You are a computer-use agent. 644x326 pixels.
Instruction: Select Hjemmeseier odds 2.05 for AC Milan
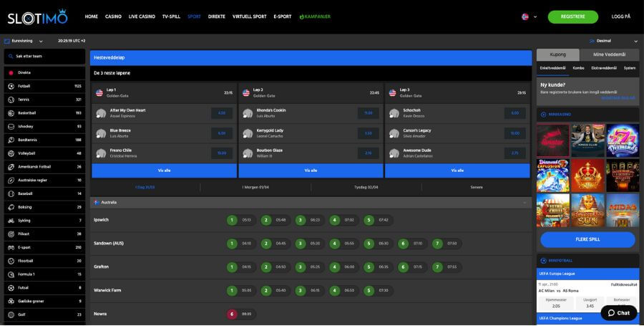(556, 303)
